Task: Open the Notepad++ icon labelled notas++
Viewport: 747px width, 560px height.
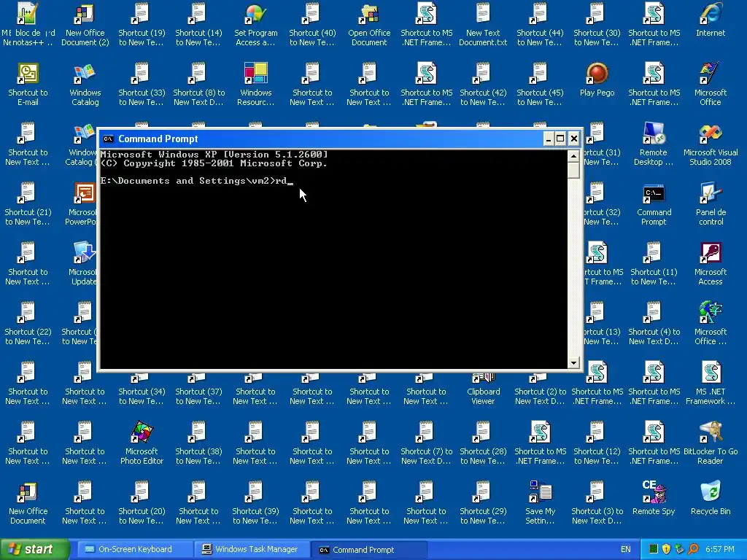Action: (28, 24)
